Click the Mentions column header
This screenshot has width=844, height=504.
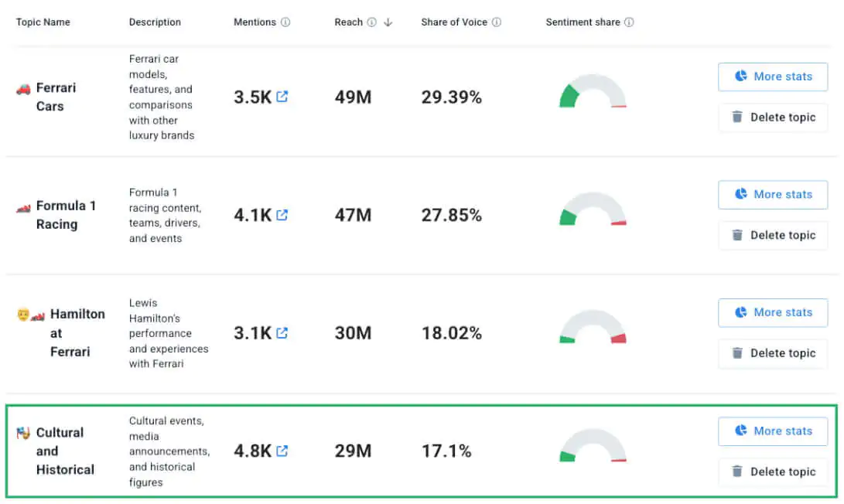tap(255, 22)
